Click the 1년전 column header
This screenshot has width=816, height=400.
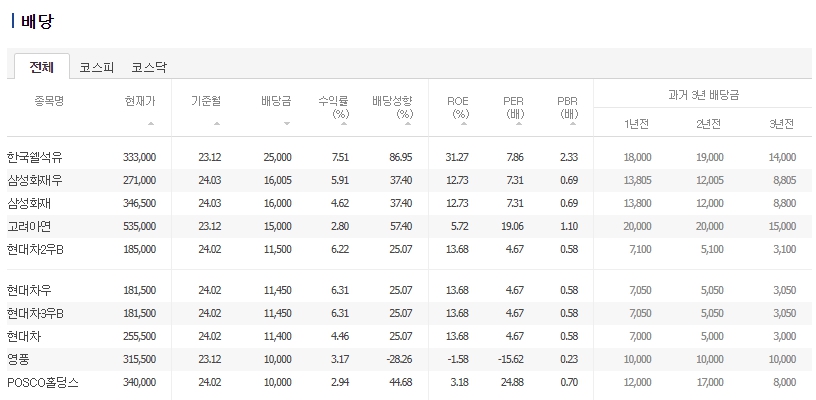pyautogui.click(x=636, y=124)
